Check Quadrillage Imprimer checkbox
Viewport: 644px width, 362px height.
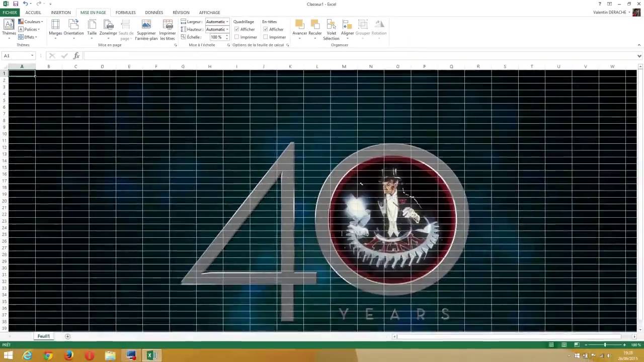point(236,37)
